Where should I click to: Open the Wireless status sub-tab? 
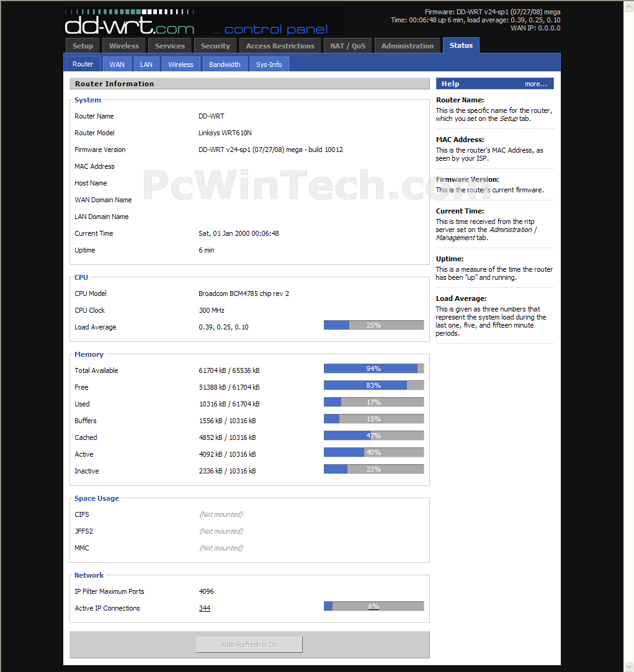[x=181, y=65]
